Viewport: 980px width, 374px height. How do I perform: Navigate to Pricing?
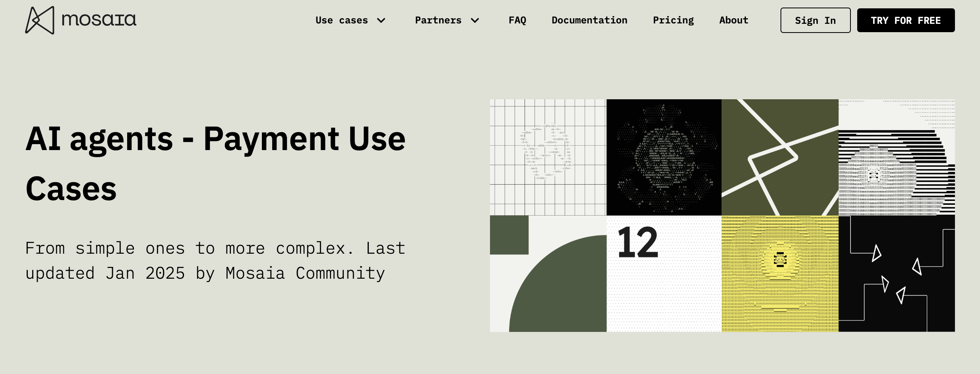(673, 20)
